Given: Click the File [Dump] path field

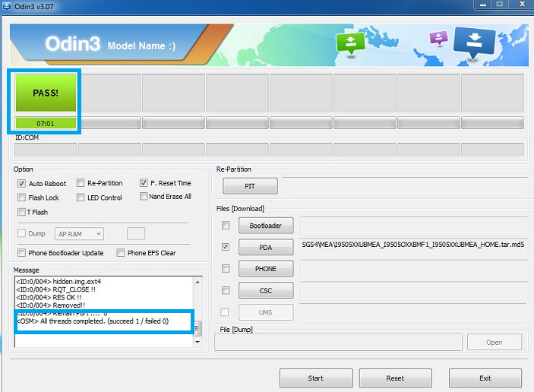Looking at the screenshot, I should (x=338, y=342).
